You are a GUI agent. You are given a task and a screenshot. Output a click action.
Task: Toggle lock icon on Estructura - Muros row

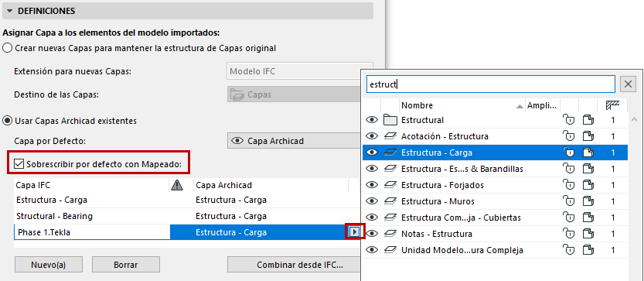(x=569, y=201)
